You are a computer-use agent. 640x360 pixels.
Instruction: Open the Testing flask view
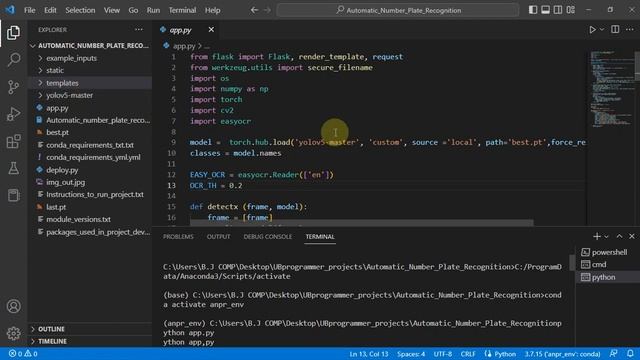(x=13, y=168)
